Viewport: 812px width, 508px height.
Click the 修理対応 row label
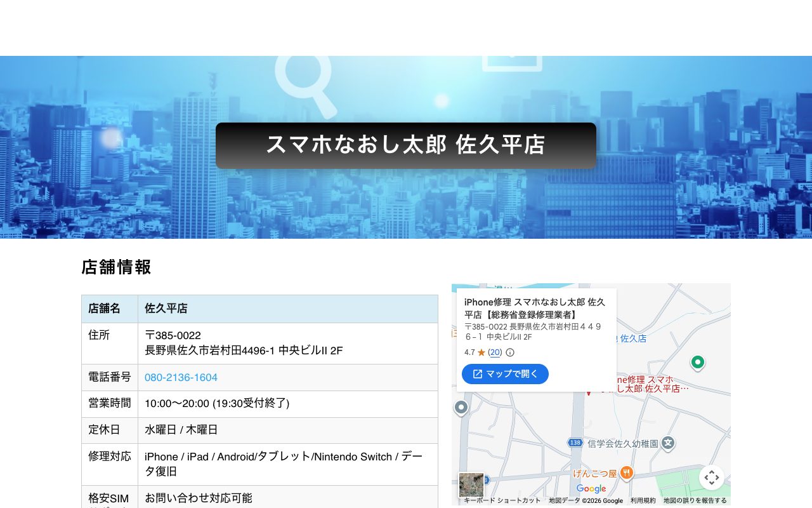pyautogui.click(x=110, y=456)
